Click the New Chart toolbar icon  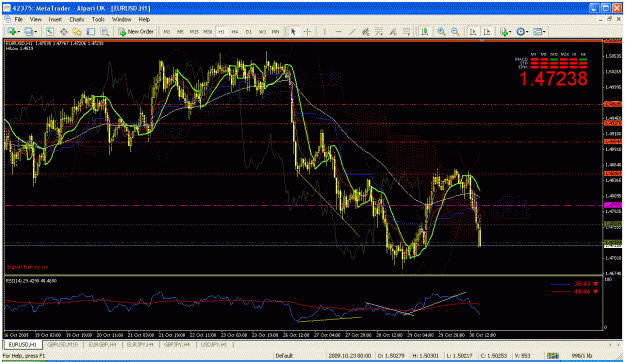[12, 31]
